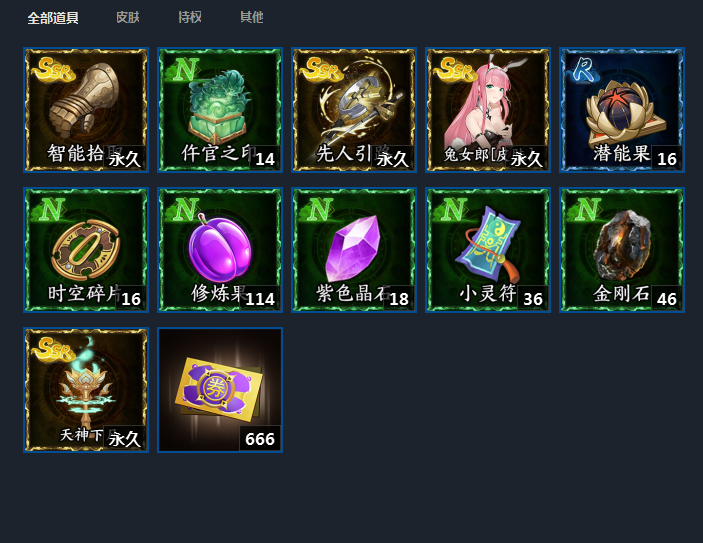
Task: Select the blue talisman charm item
Action: pos(488,250)
